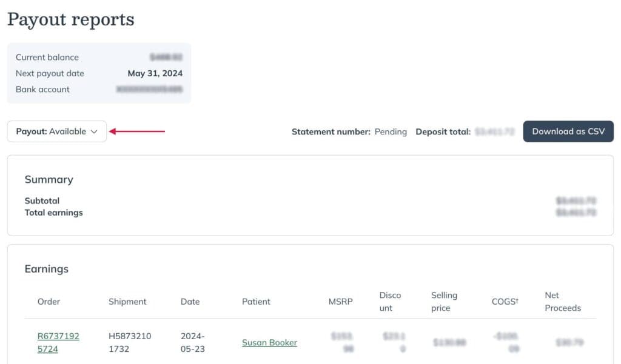The width and height of the screenshot is (621, 364).
Task: Click the Date column header
Action: click(190, 302)
